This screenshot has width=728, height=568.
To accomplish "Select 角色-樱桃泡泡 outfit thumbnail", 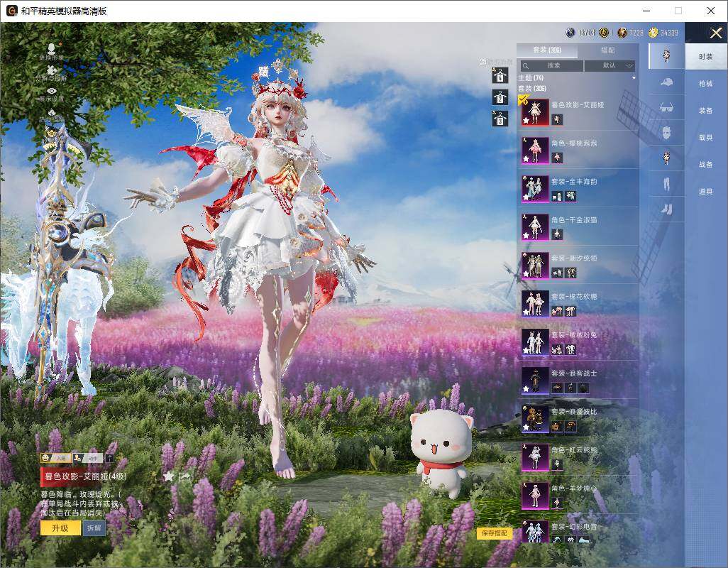I will pos(535,150).
